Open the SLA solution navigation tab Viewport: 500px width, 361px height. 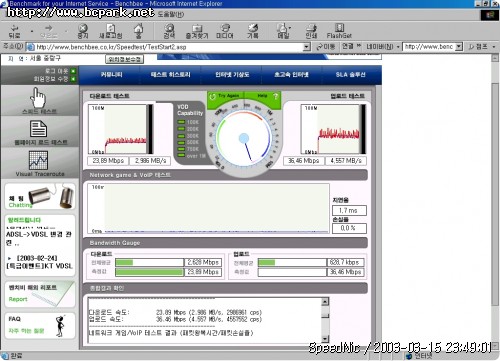tap(351, 75)
